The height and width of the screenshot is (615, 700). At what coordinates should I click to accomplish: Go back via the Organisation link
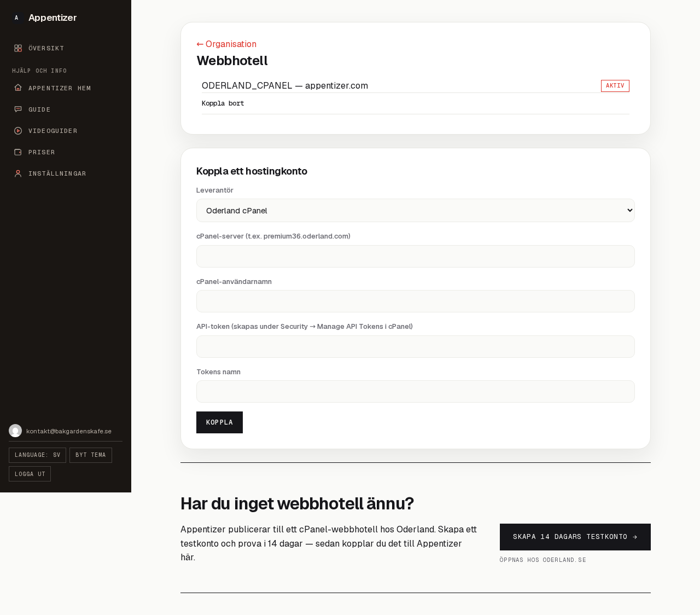pos(226,44)
